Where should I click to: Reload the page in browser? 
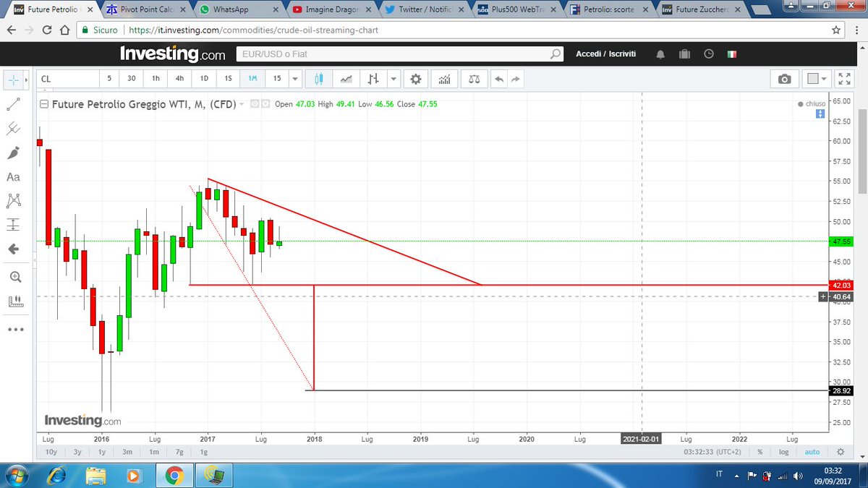click(x=46, y=30)
